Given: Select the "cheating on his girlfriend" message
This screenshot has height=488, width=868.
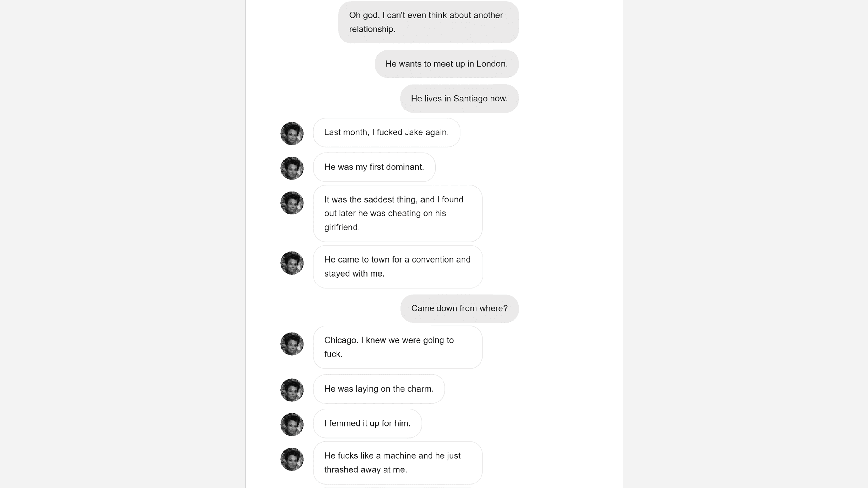Looking at the screenshot, I should tap(397, 213).
